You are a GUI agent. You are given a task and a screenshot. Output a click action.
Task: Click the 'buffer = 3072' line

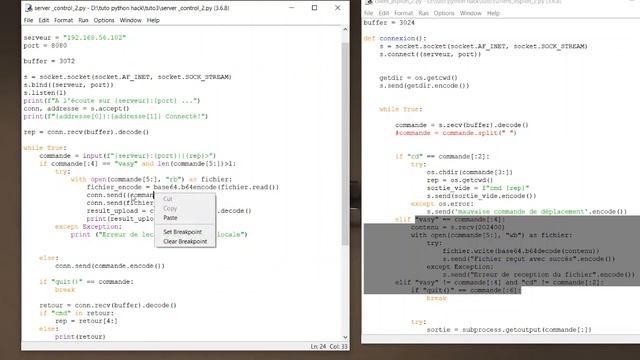click(49, 61)
